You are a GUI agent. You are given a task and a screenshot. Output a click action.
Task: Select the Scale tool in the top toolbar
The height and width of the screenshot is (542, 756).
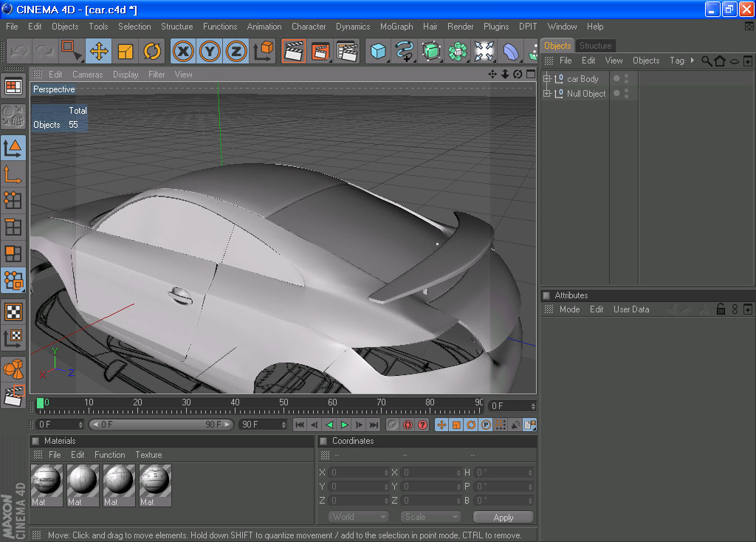pyautogui.click(x=126, y=51)
